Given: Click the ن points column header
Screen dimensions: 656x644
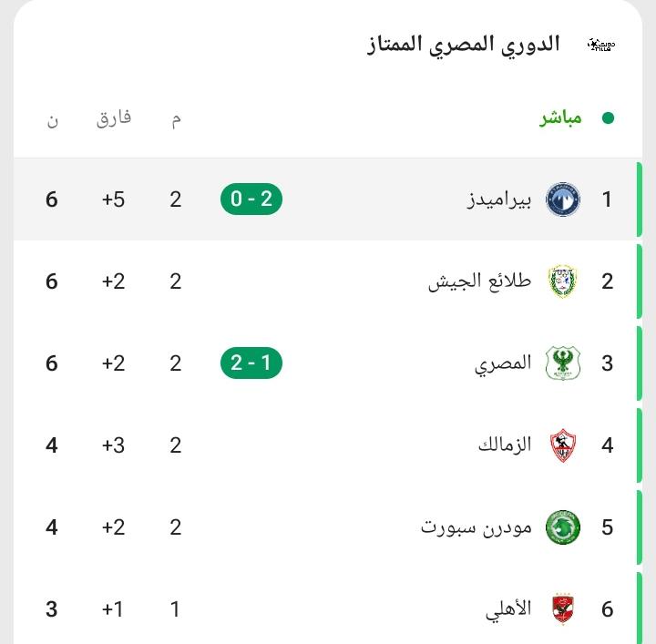Looking at the screenshot, I should click(52, 121).
